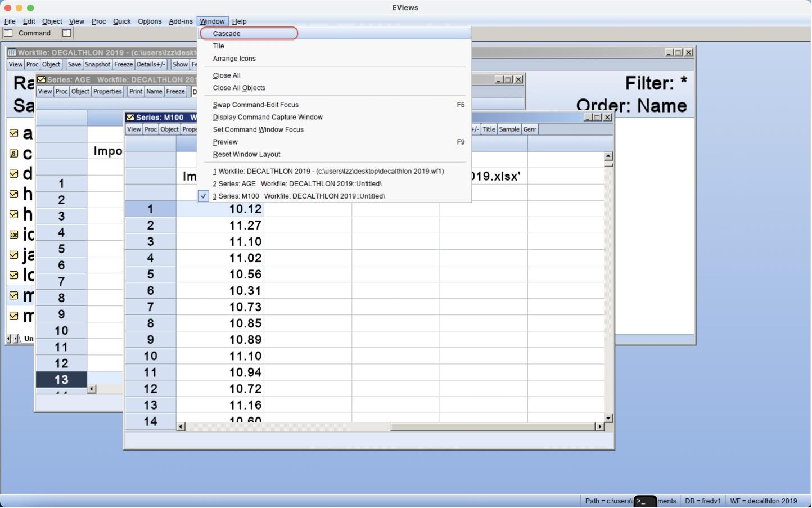This screenshot has height=508, width=812.
Task: Click the command capture icon beside Command
Action: click(66, 33)
